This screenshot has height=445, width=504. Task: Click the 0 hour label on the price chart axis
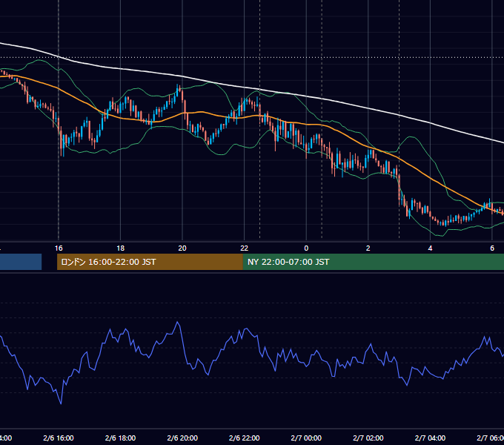coord(306,248)
